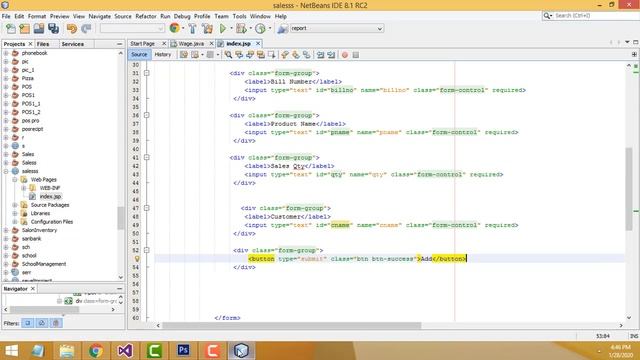
Task: Click in the Search field
Action: point(595,16)
